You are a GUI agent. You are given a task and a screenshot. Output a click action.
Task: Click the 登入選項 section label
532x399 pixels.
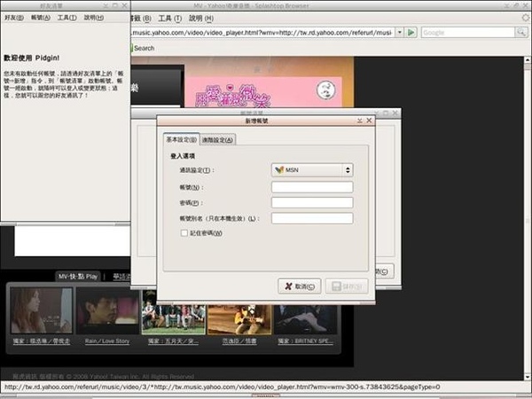point(183,156)
